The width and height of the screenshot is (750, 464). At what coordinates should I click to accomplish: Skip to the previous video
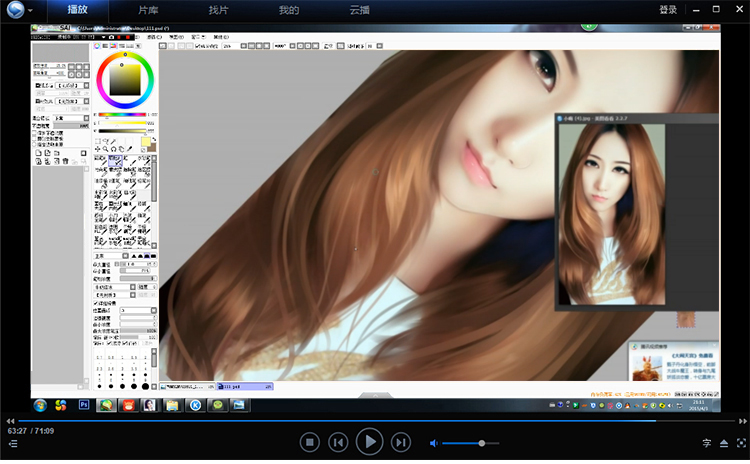click(338, 442)
